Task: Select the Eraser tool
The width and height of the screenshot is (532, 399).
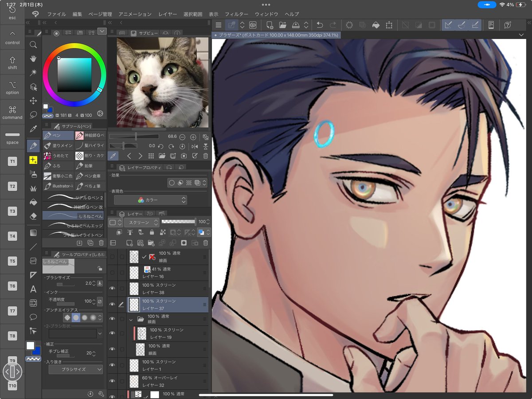Action: point(33,216)
